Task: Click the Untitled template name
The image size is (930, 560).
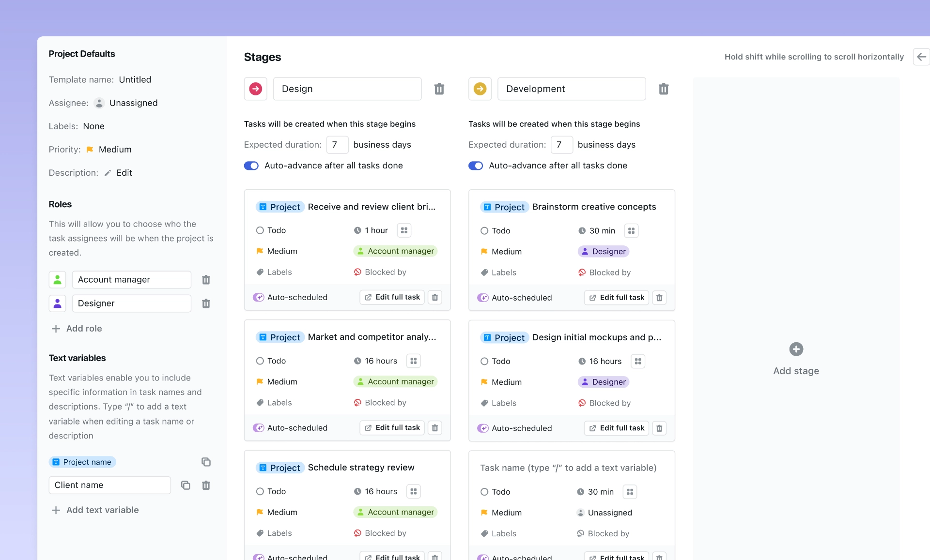Action: (x=135, y=80)
